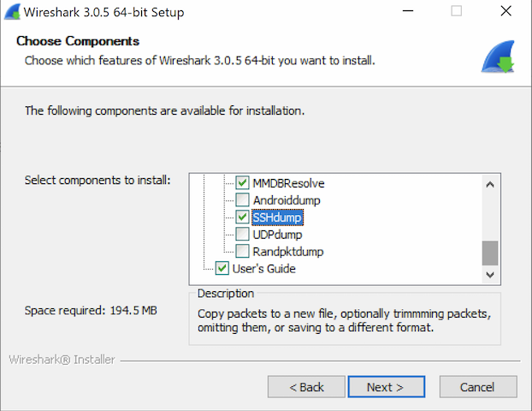Click the 'Choose Components' heading
This screenshot has width=532, height=411.
[78, 41]
